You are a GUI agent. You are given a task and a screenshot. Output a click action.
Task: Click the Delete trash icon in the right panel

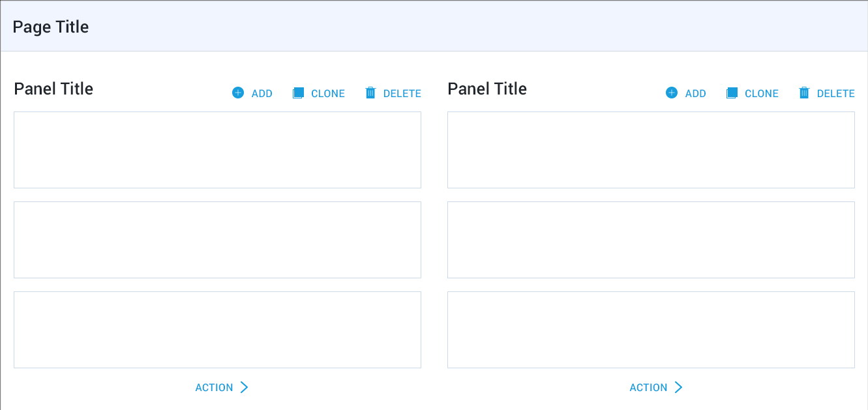pyautogui.click(x=804, y=93)
